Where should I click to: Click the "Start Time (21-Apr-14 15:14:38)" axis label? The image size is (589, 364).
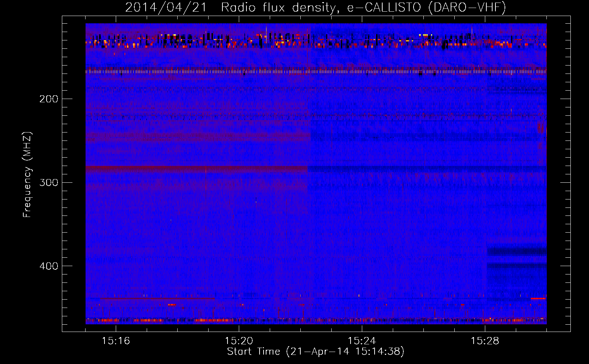316,352
